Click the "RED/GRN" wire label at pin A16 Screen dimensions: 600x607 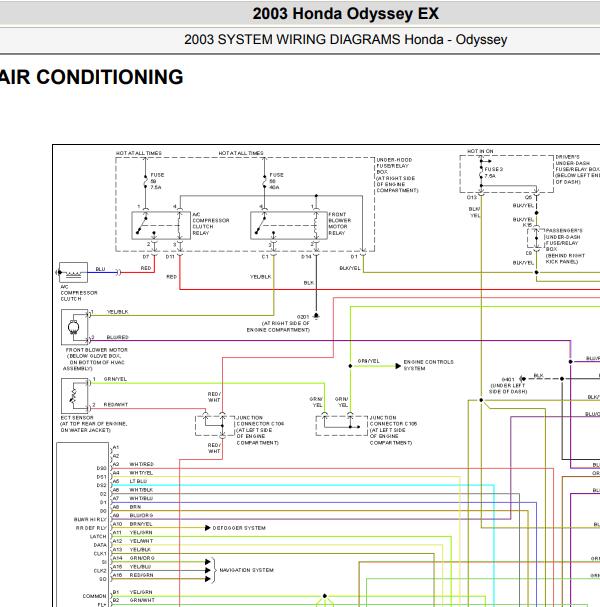click(x=141, y=575)
